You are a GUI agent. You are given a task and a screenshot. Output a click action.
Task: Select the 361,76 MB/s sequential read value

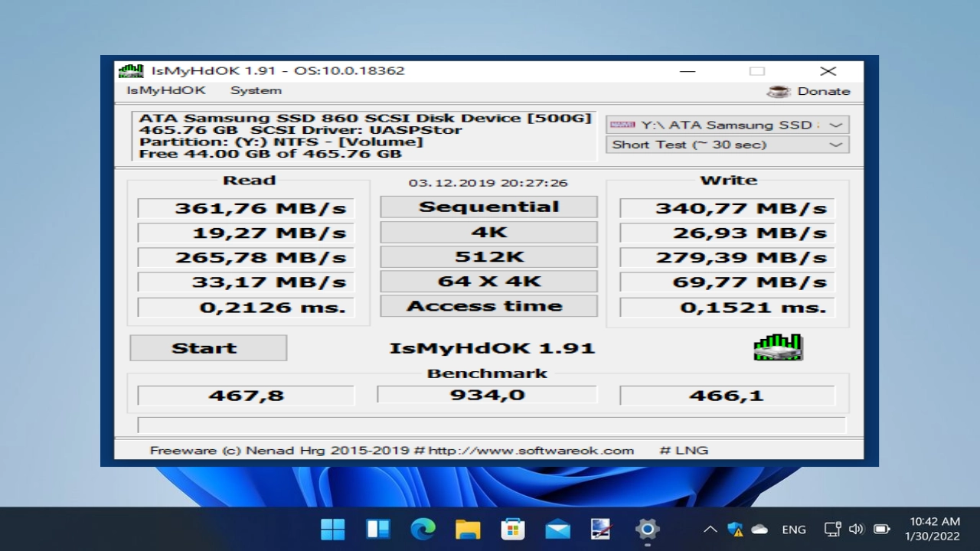click(246, 208)
